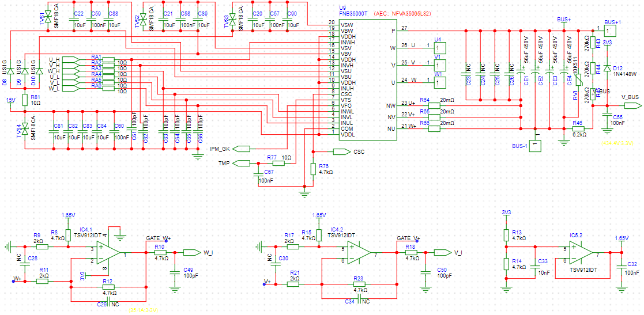Click capacitor C49 label
This screenshot has height=315, width=644.
point(188,269)
